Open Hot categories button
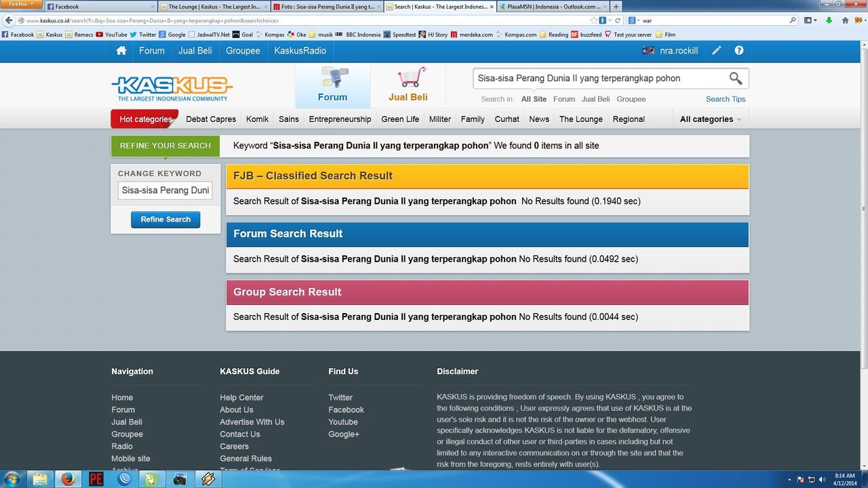Screen dimensions: 868x488 (x=144, y=119)
